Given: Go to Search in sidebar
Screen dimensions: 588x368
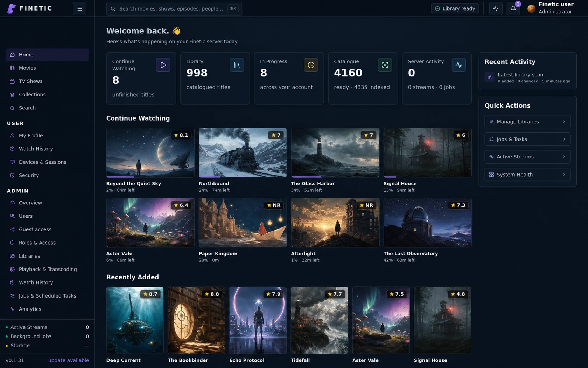Looking at the screenshot, I should coord(47,108).
